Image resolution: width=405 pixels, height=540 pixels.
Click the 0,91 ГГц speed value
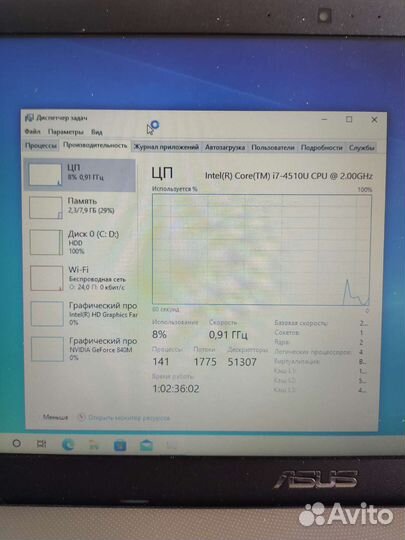coord(228,335)
